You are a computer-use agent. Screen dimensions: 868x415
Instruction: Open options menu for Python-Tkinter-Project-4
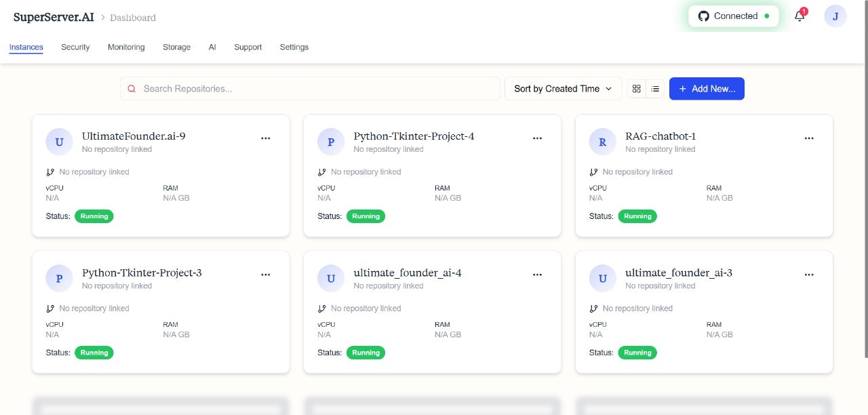coord(538,138)
